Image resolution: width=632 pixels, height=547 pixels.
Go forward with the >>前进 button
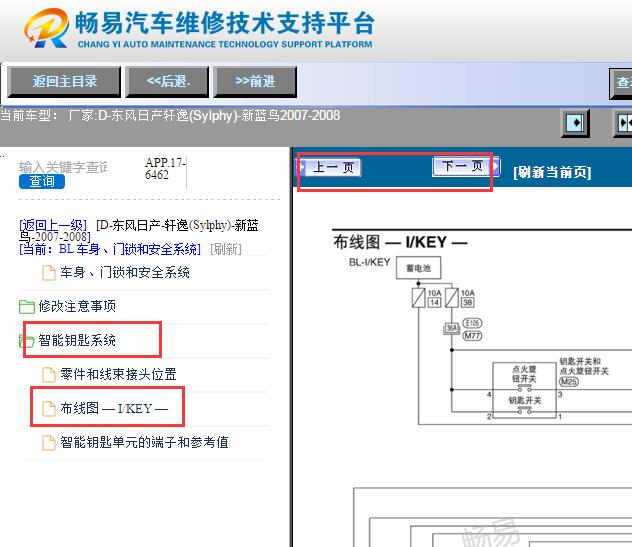pos(255,82)
